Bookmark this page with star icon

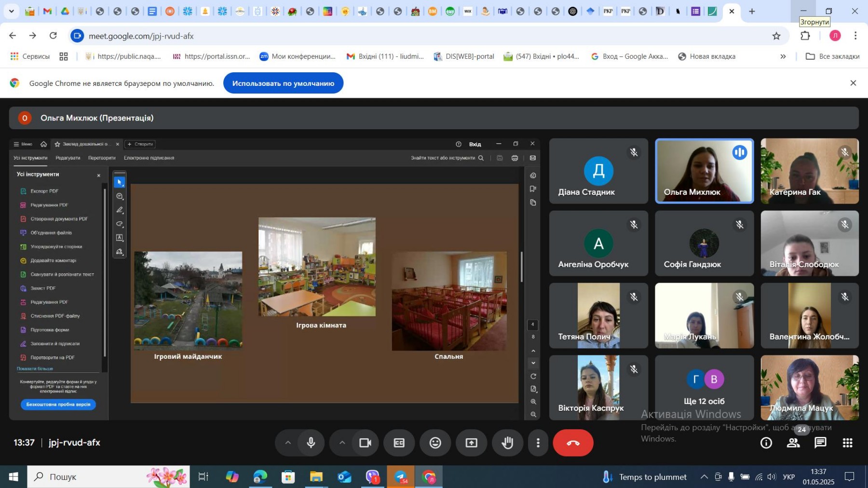776,36
